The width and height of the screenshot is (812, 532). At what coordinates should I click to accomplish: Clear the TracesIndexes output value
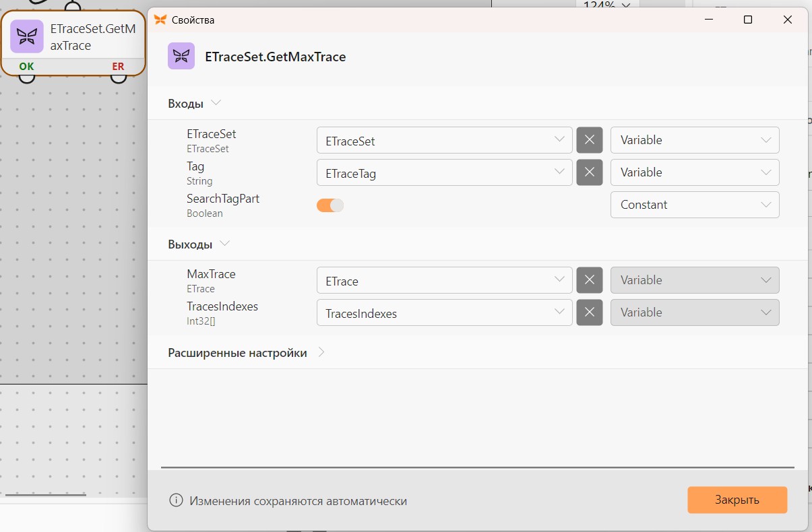pos(589,312)
